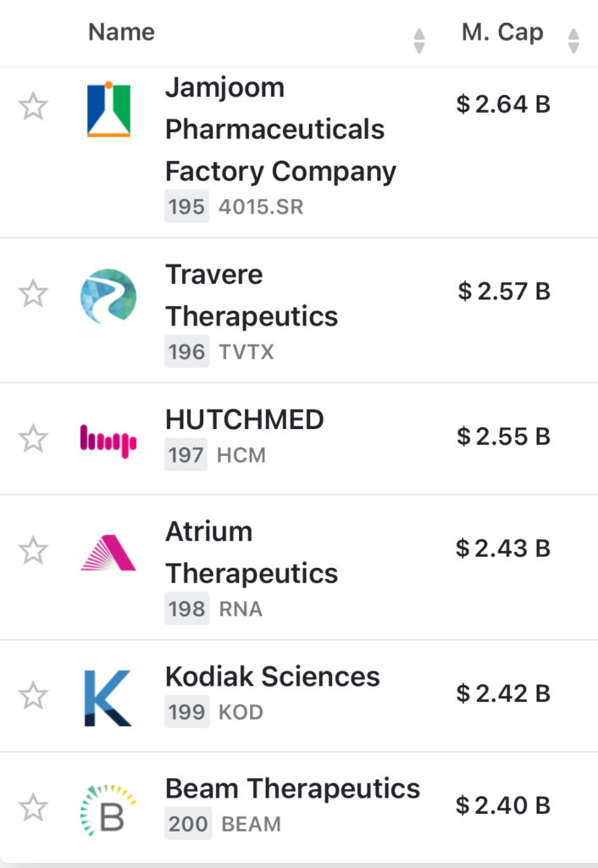598x868 pixels.
Task: Click the HUTCHMED logo icon
Action: (x=108, y=441)
